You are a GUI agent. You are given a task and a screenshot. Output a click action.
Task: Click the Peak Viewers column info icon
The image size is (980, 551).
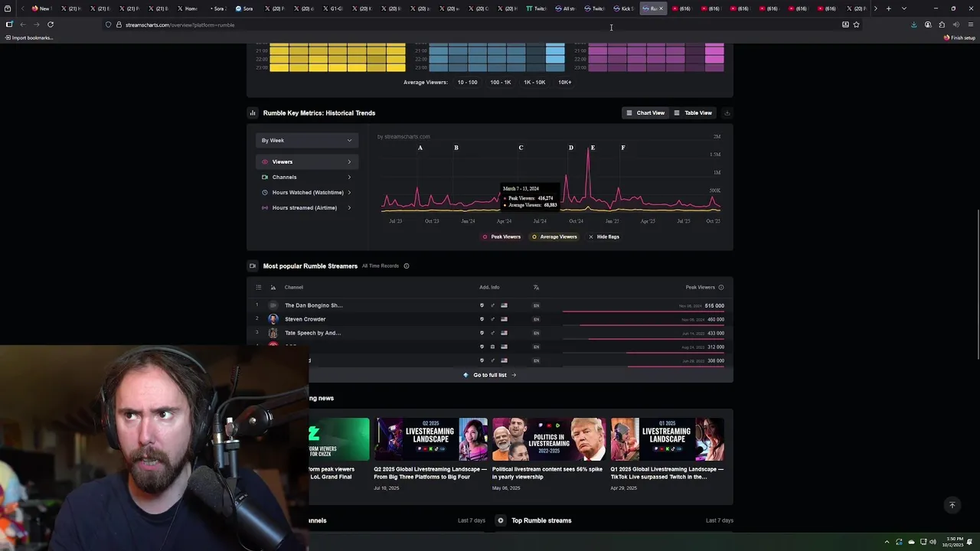721,288
